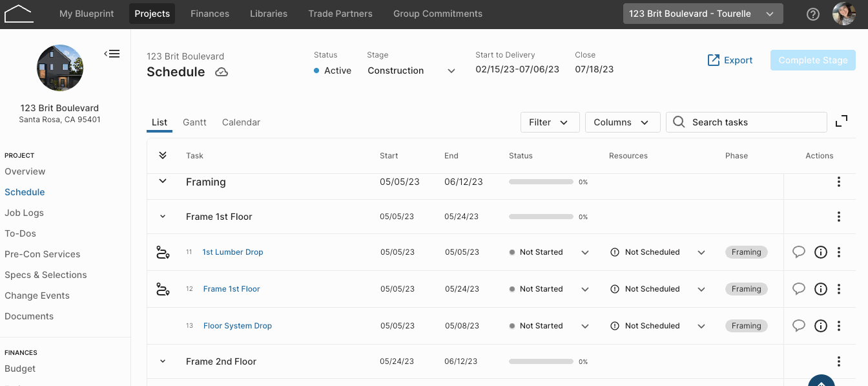This screenshot has width=868, height=386.
Task: Click dependency icon on 1st Lumber Drop row
Action: [x=163, y=252]
